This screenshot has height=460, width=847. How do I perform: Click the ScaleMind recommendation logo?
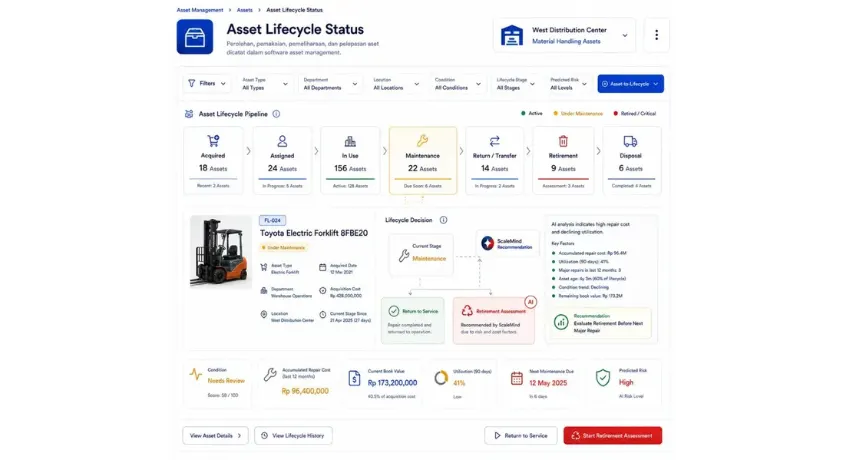488,243
